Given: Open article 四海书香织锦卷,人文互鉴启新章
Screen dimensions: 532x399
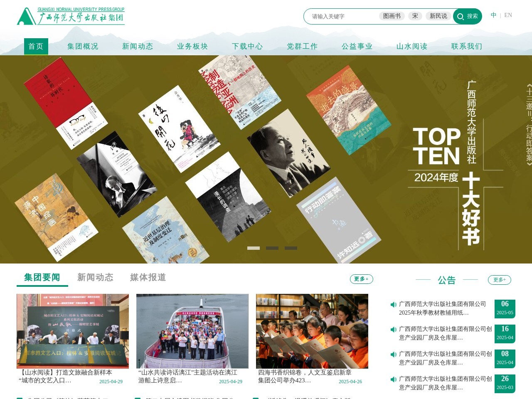Looking at the screenshot, I should [x=305, y=376].
